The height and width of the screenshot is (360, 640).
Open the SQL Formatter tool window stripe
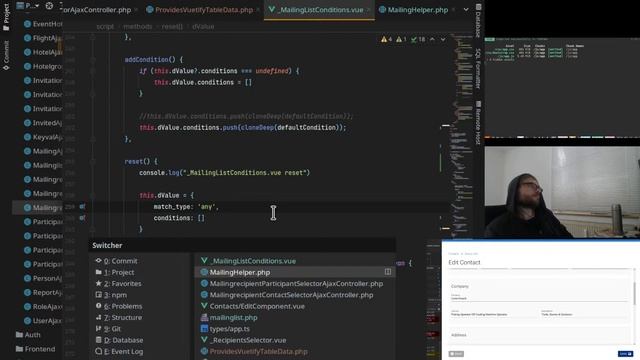(478, 68)
